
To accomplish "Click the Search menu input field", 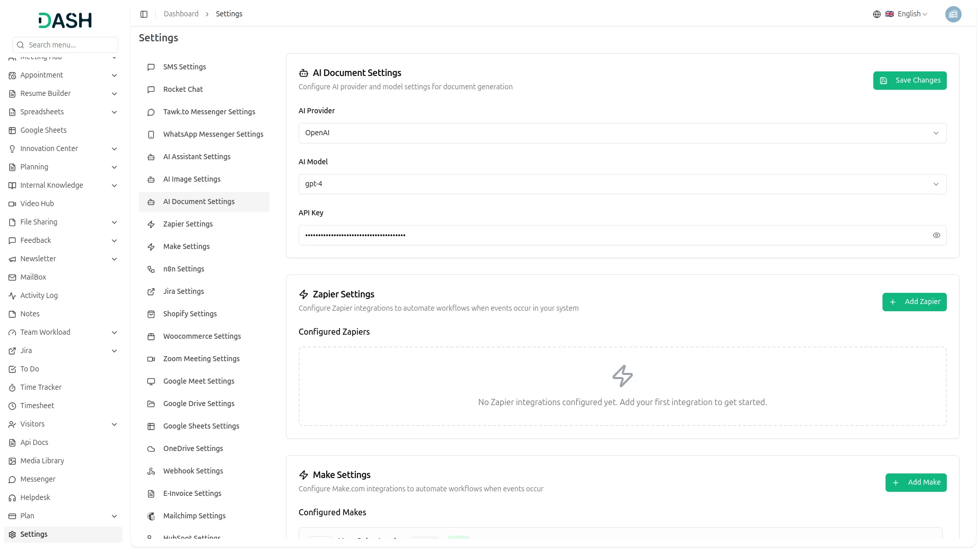I will coord(65,45).
